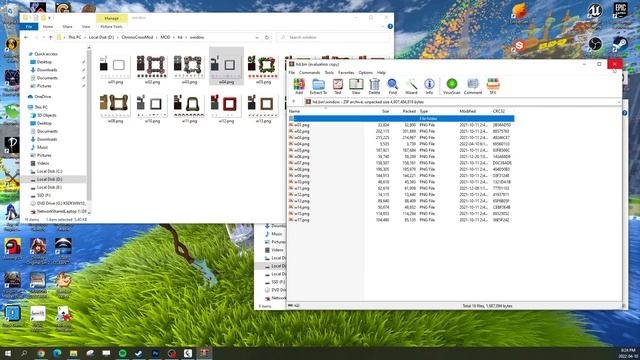The image size is (640, 360).
Task: Click the Back arrow in File Explorer
Action: point(26,37)
